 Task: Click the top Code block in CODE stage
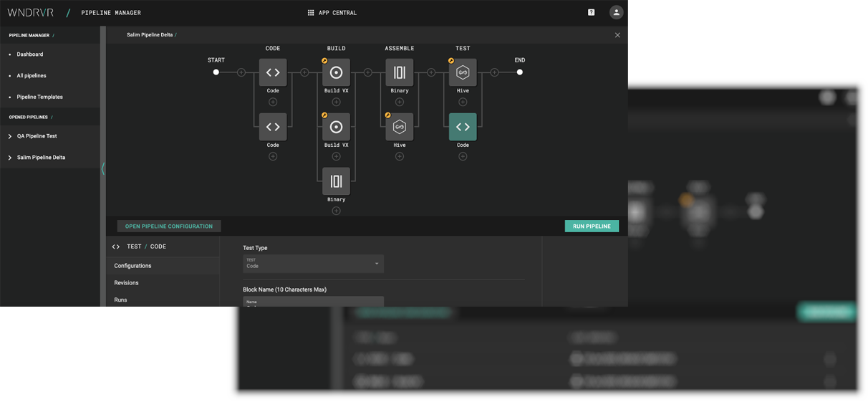click(273, 72)
